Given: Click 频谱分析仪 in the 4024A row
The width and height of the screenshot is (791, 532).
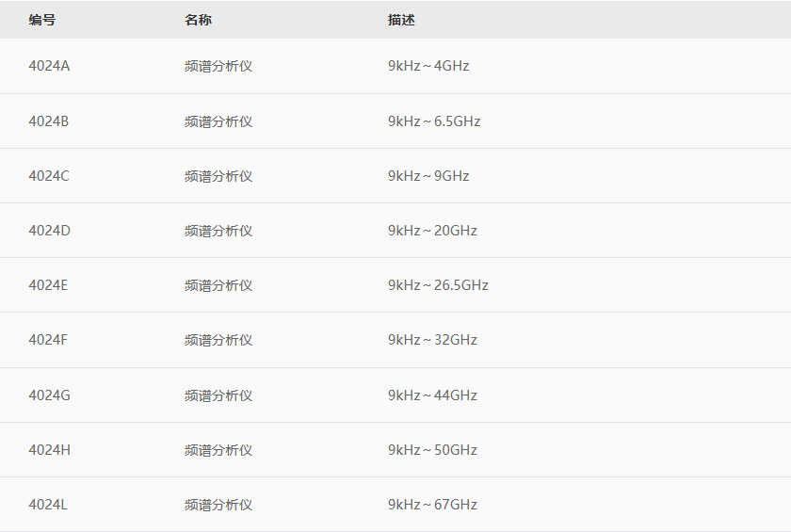Looking at the screenshot, I should click(x=218, y=66).
